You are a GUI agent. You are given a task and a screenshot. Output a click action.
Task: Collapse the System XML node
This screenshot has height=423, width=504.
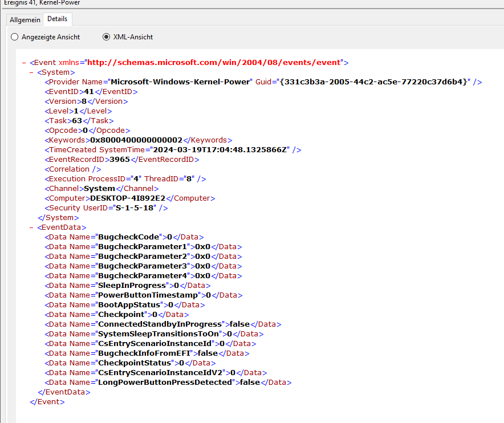pos(31,72)
